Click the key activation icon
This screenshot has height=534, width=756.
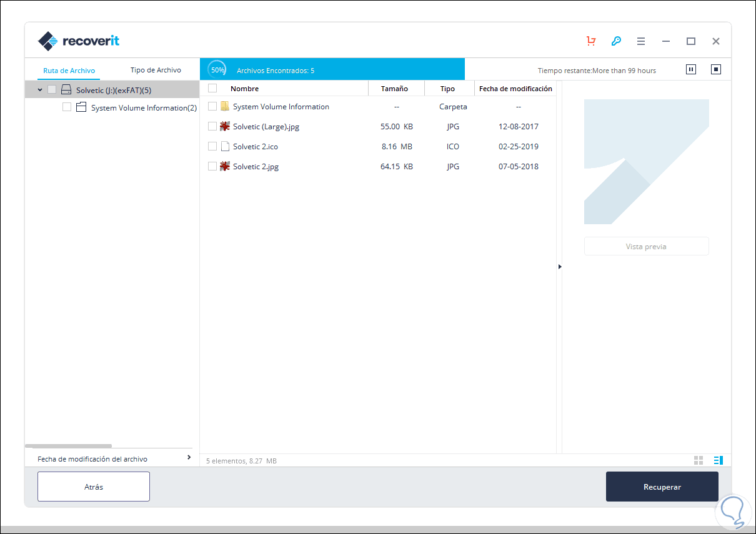pyautogui.click(x=616, y=41)
